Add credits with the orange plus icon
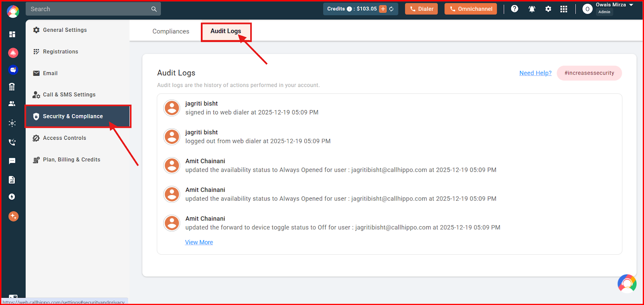 (x=383, y=9)
